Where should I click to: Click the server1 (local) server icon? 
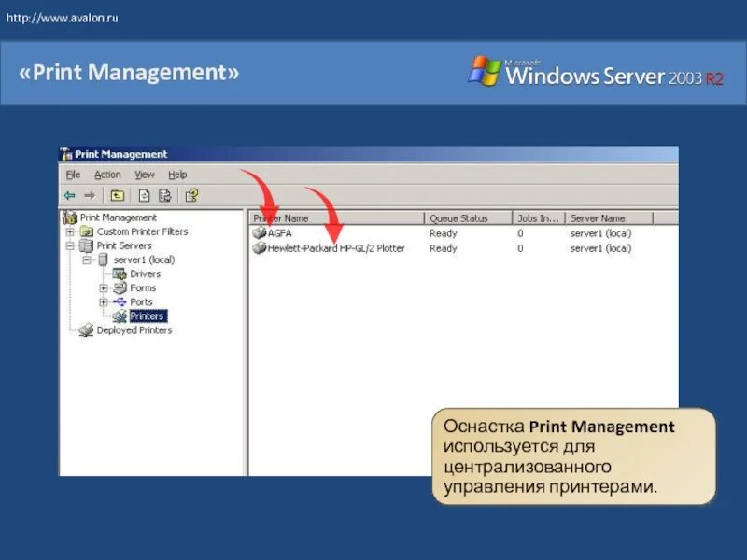coord(103,259)
